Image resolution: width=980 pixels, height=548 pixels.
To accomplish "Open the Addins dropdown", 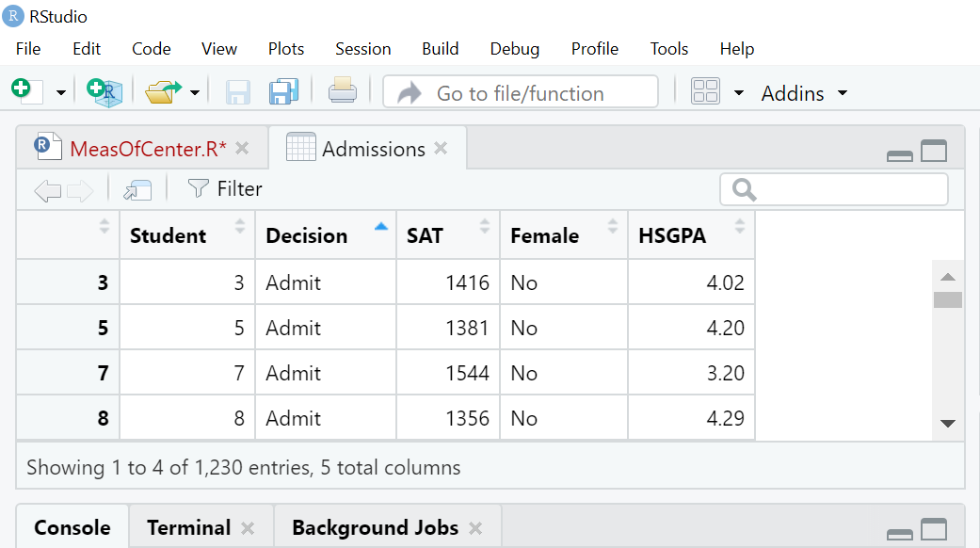I will [801, 92].
